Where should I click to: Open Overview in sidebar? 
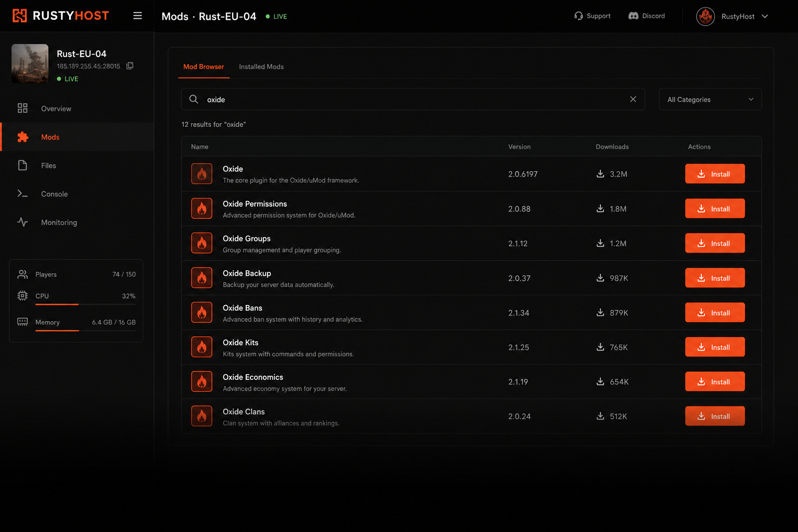pos(77,109)
